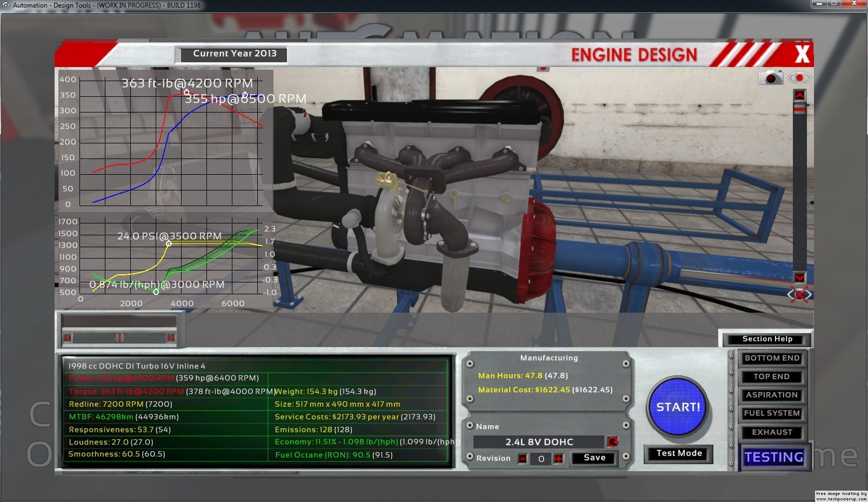Open Section Help
This screenshot has width=868, height=502.
pyautogui.click(x=767, y=339)
